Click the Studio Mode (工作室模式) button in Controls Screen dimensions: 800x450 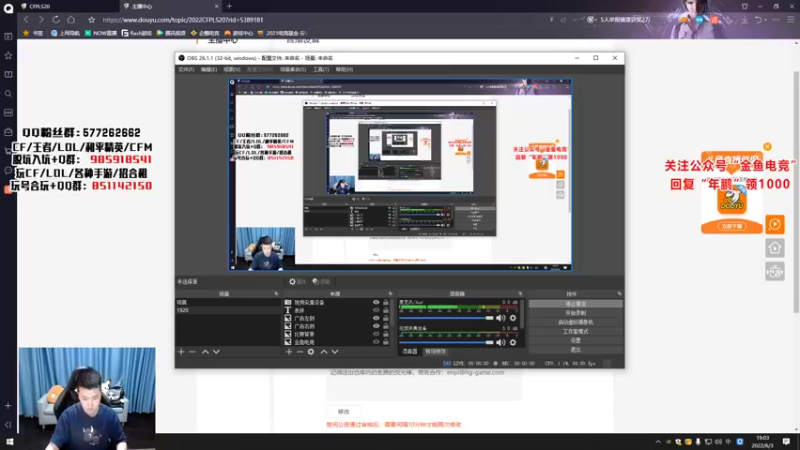coord(576,331)
